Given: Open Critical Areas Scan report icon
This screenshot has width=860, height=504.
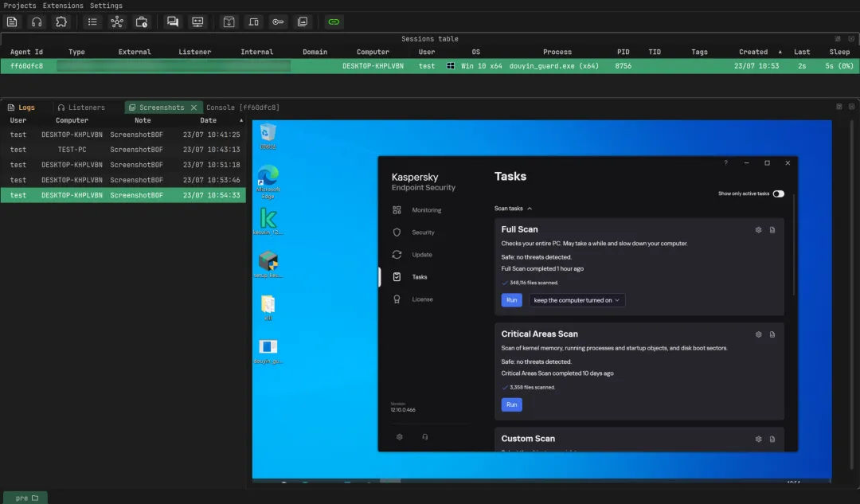Looking at the screenshot, I should point(772,334).
